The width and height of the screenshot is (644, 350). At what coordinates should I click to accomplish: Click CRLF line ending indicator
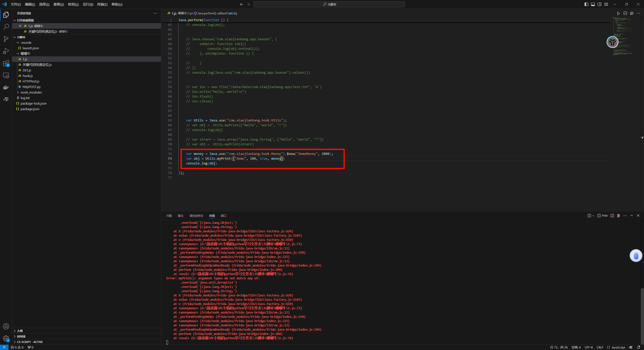(x=600, y=347)
